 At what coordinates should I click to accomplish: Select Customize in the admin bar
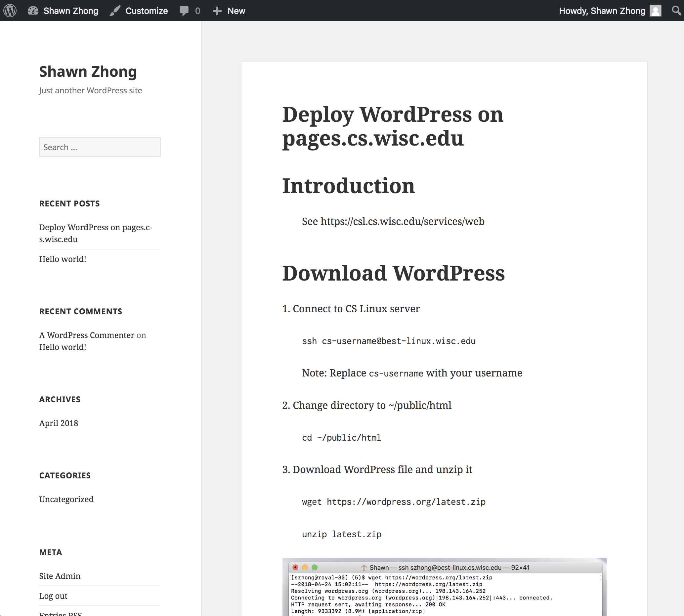pyautogui.click(x=146, y=11)
